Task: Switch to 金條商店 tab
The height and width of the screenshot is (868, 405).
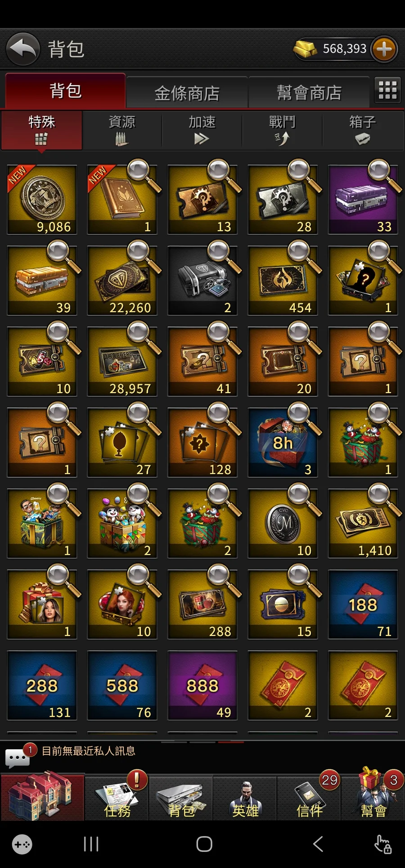Action: (187, 93)
